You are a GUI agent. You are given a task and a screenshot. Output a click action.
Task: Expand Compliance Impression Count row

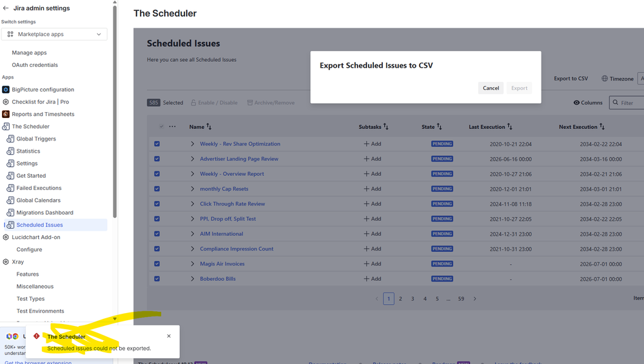192,249
